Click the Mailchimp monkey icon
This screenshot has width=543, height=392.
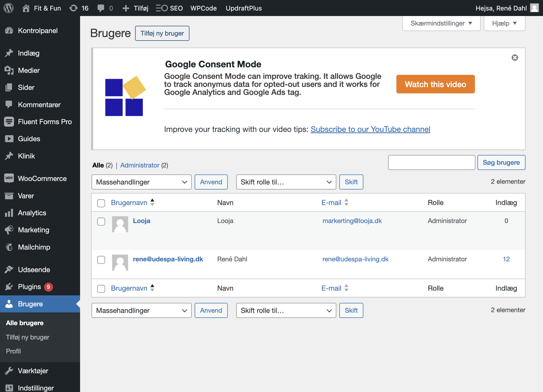9,247
